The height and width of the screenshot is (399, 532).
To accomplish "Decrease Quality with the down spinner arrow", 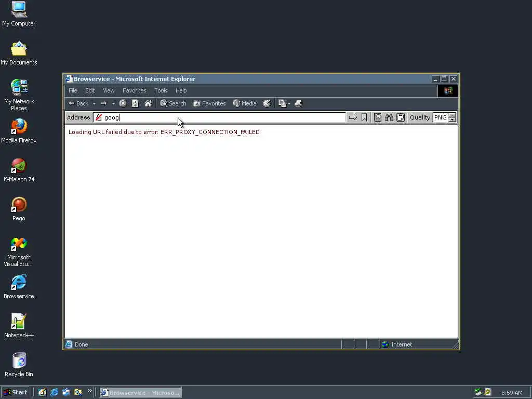I will pos(453,120).
